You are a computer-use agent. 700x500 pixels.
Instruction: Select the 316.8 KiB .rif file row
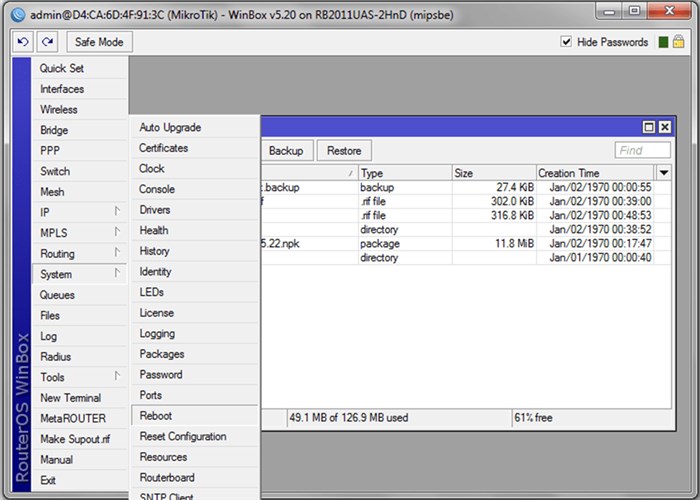(x=466, y=215)
